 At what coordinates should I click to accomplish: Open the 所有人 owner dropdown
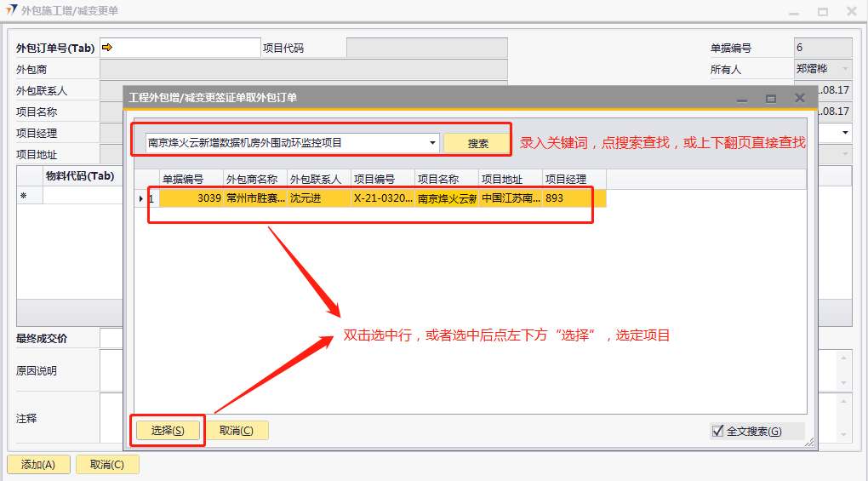coord(845,69)
